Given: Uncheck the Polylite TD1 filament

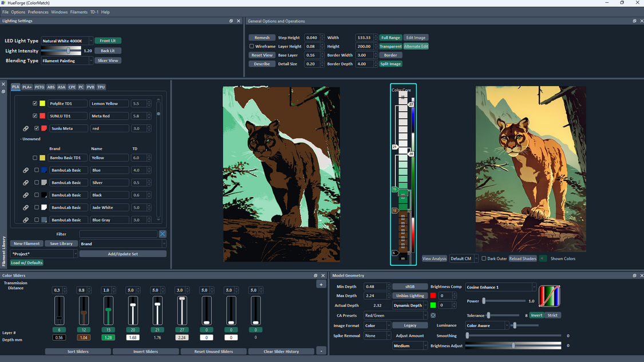Looking at the screenshot, I should pyautogui.click(x=35, y=103).
